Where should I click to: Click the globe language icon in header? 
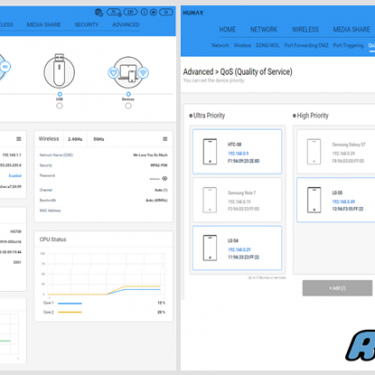[x=99, y=13]
